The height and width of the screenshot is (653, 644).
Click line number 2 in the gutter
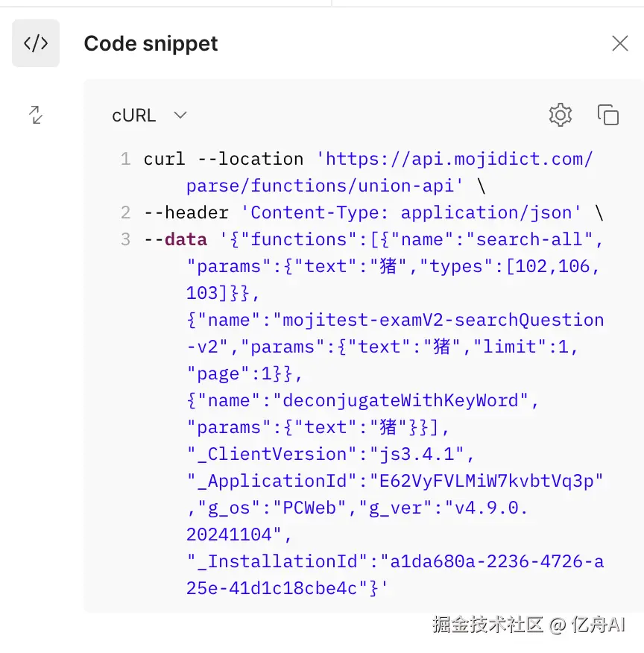pos(125,212)
